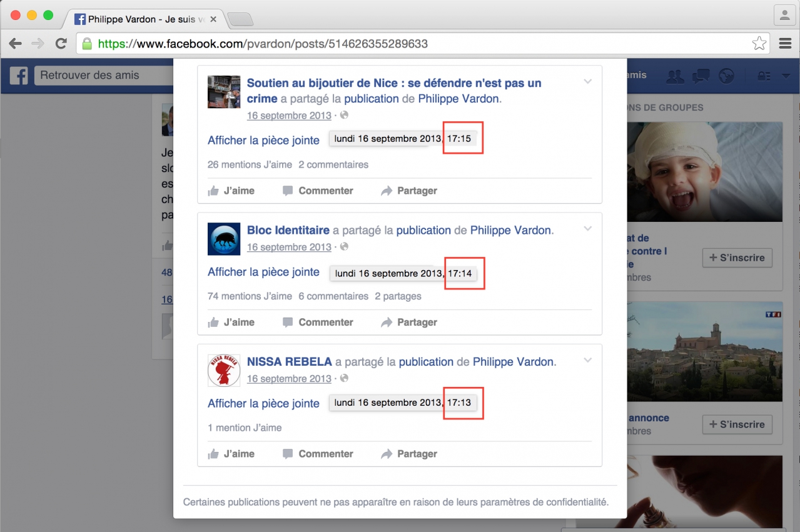Click the date link on Soutien au bijoutier post
The height and width of the screenshot is (532, 800).
tap(289, 116)
